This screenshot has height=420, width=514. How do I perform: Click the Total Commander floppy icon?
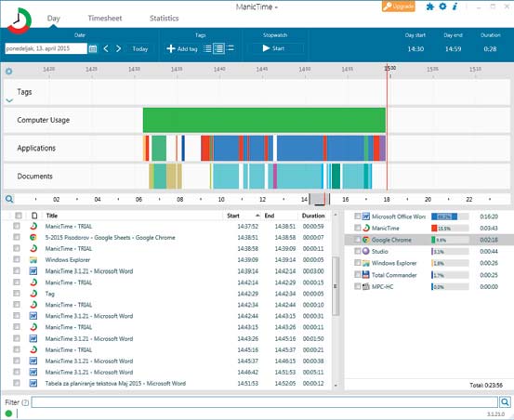pyautogui.click(x=366, y=274)
